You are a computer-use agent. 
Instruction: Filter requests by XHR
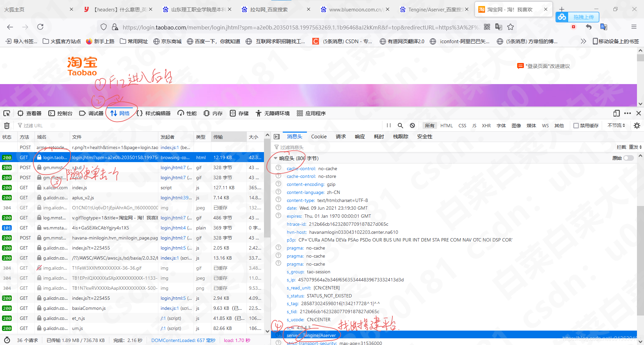[x=486, y=126]
